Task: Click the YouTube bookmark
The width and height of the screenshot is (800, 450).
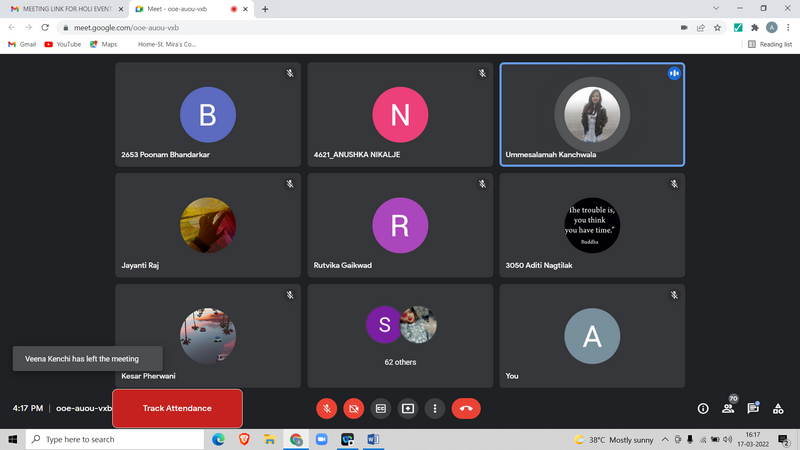Action: [x=62, y=44]
